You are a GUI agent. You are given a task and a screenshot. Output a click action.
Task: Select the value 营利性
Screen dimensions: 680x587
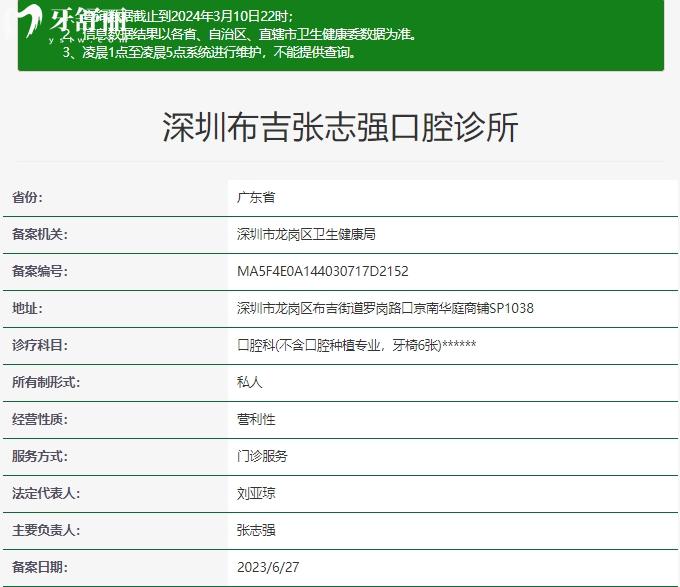pos(256,419)
